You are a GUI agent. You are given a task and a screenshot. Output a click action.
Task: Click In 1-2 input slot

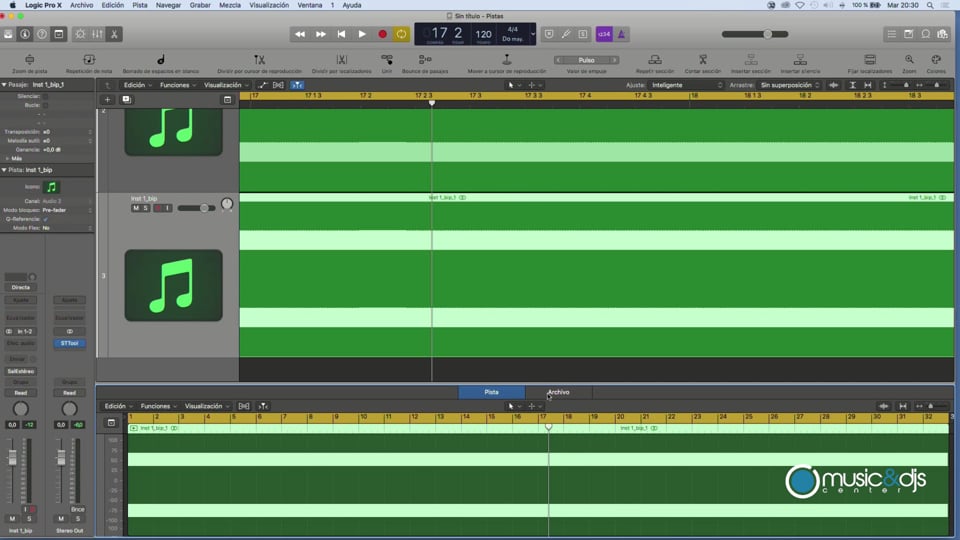click(x=24, y=331)
